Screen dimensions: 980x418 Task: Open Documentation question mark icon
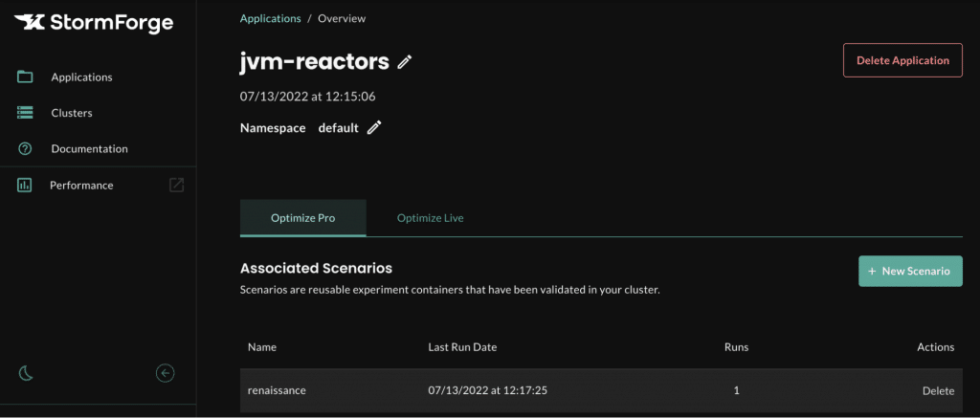25,148
